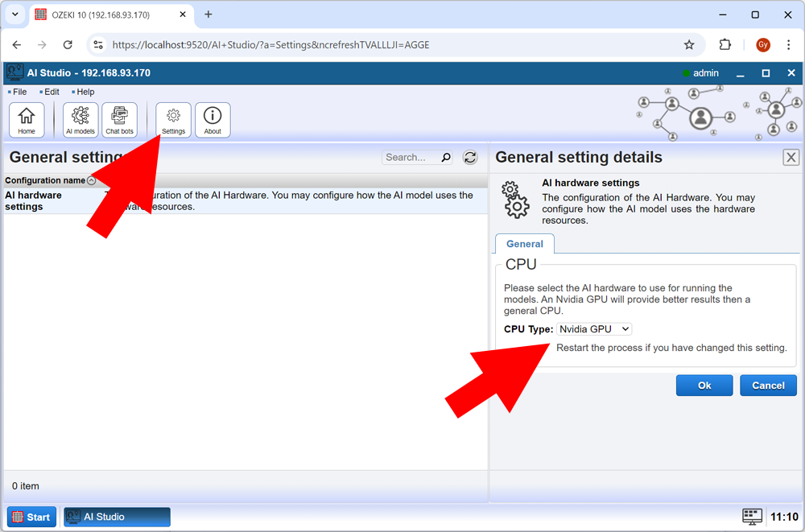Image resolution: width=805 pixels, height=532 pixels.
Task: Confirm with the Ok button
Action: (x=704, y=386)
